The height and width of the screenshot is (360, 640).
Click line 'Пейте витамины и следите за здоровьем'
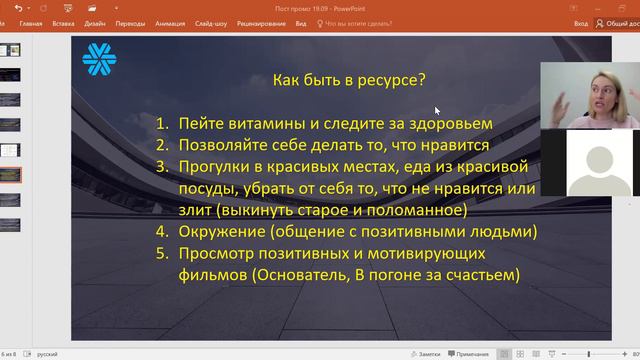pyautogui.click(x=336, y=123)
